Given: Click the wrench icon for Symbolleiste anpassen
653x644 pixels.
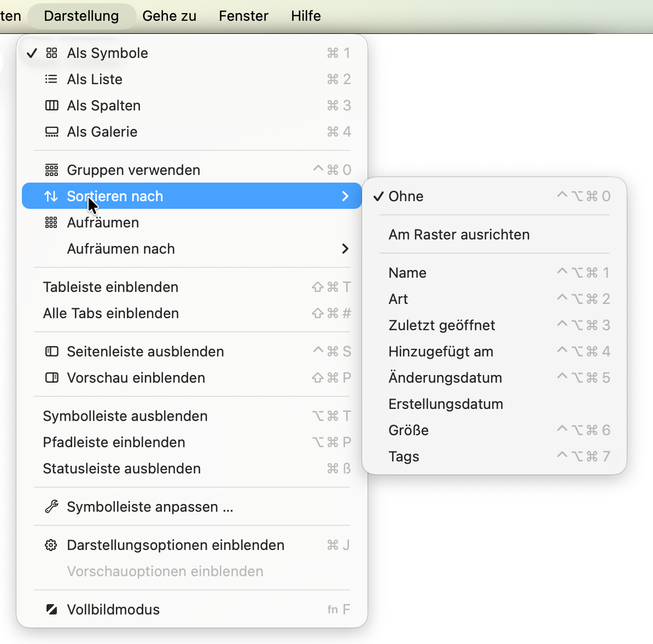Looking at the screenshot, I should click(x=51, y=507).
